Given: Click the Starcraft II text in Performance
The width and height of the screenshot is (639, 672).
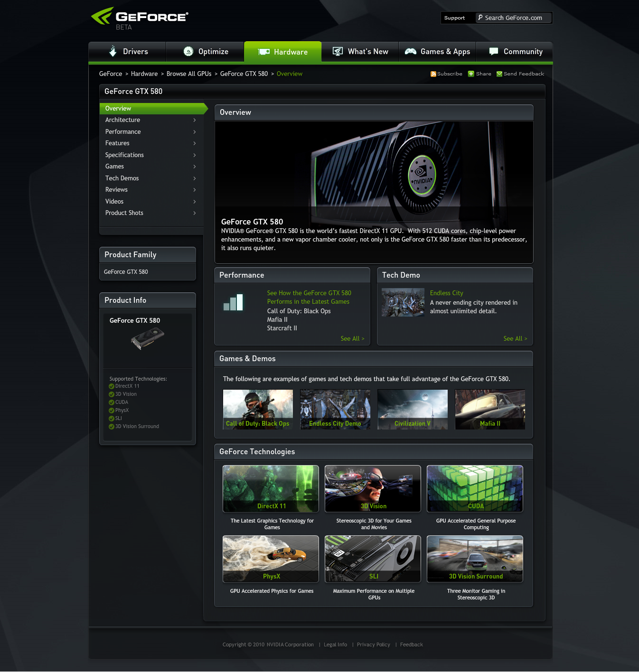Looking at the screenshot, I should click(x=282, y=328).
